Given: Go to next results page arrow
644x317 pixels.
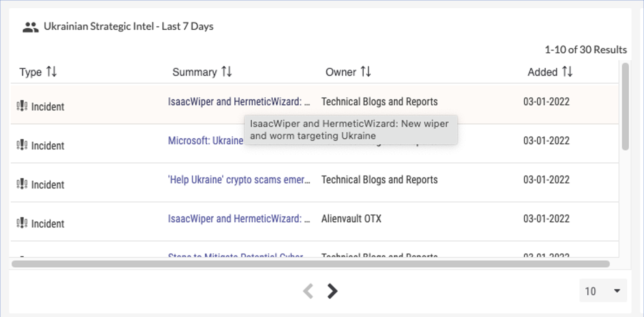Looking at the screenshot, I should pos(332,291).
